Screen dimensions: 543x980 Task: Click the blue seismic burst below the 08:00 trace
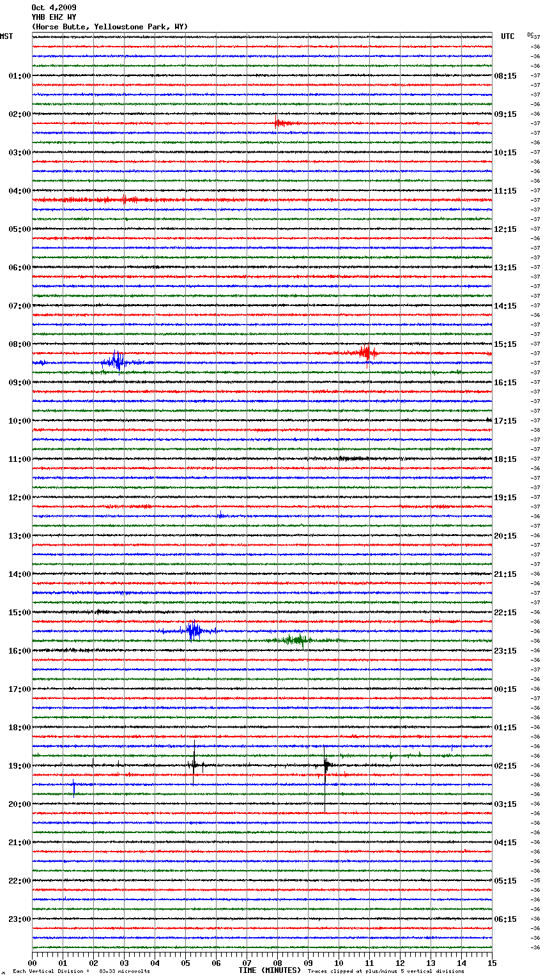tap(116, 362)
